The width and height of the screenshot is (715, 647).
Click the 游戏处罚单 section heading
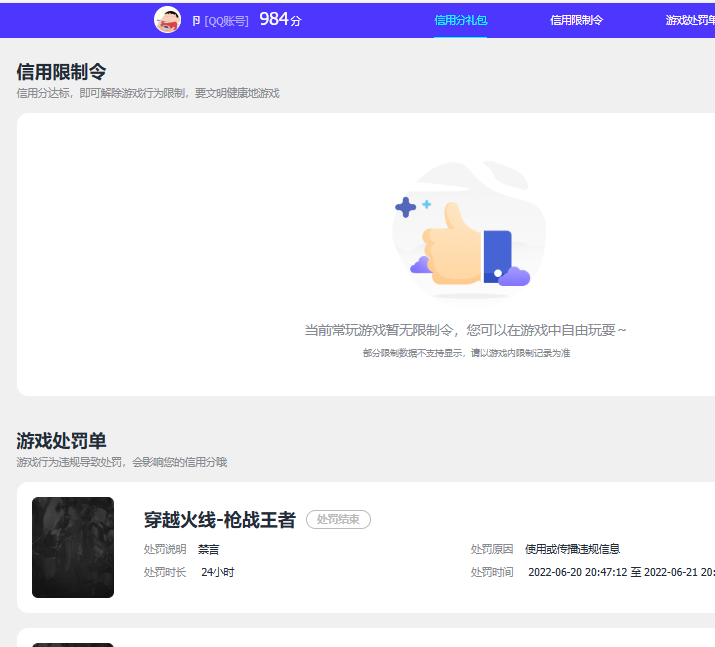[x=62, y=441]
